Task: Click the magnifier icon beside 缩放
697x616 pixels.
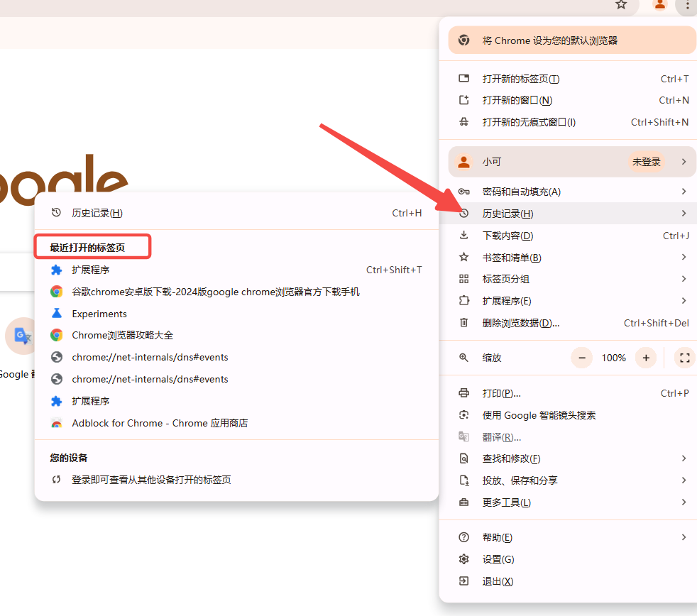Action: pos(463,358)
